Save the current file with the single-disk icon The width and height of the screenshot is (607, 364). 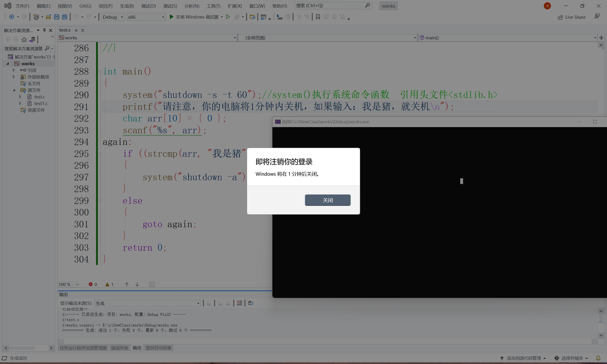coord(57,17)
